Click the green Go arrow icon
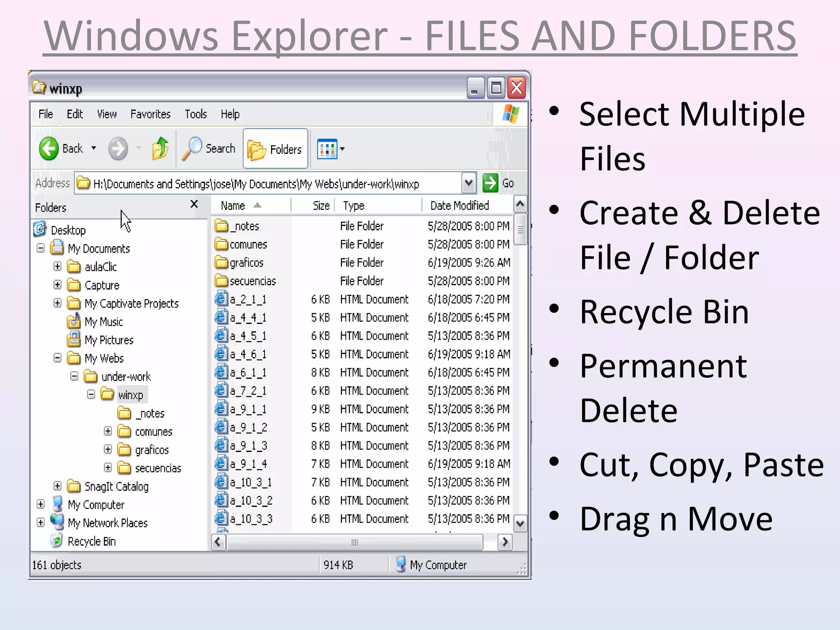 click(x=490, y=183)
